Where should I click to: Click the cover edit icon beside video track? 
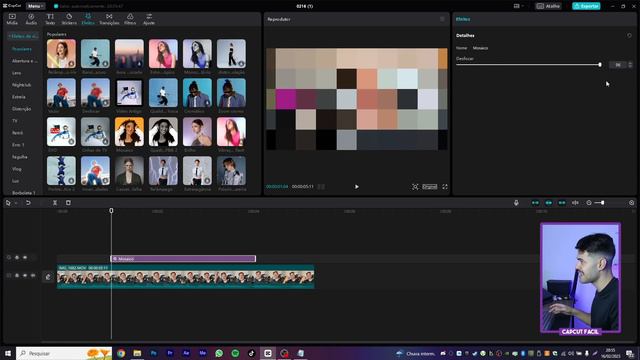(x=48, y=277)
